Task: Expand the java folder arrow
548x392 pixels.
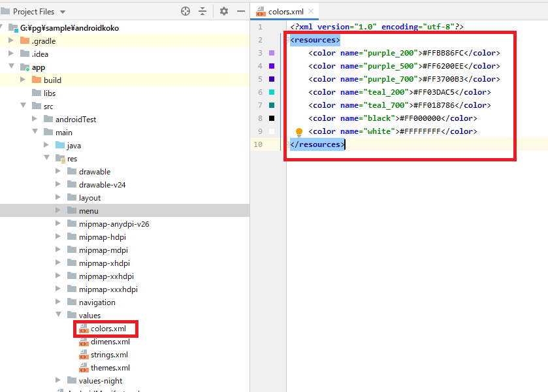Action: click(x=46, y=145)
